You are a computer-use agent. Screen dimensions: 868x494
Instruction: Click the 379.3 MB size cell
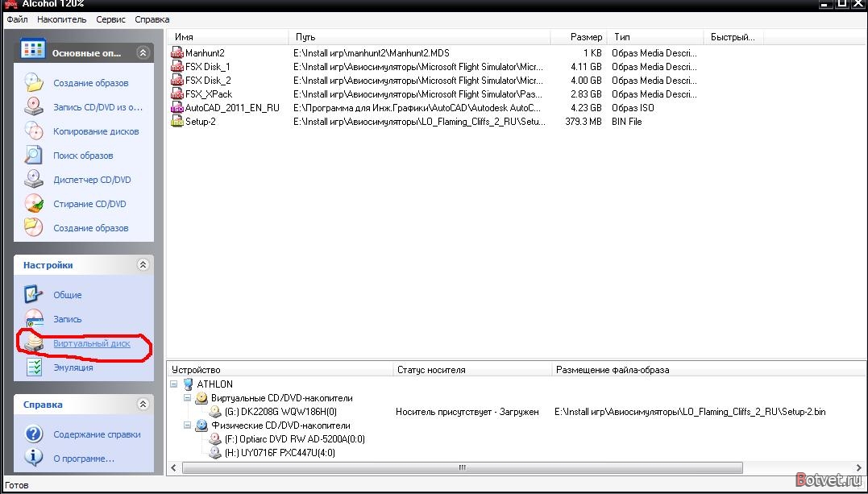pyautogui.click(x=584, y=122)
